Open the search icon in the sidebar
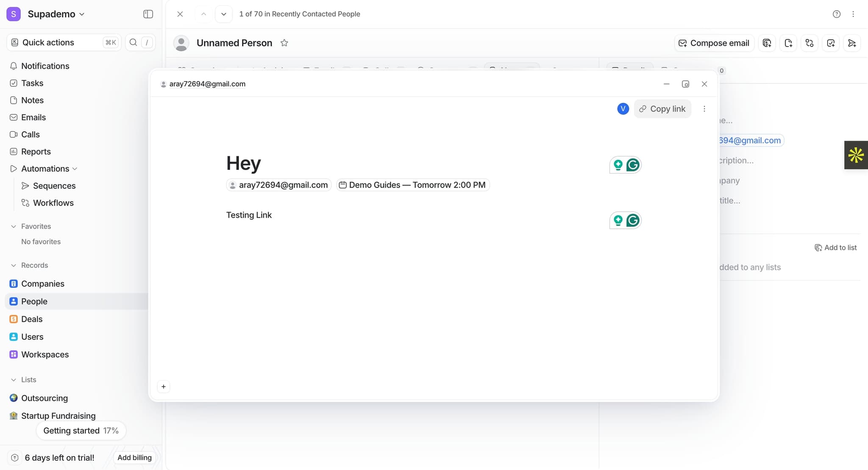The image size is (868, 470). (133, 42)
